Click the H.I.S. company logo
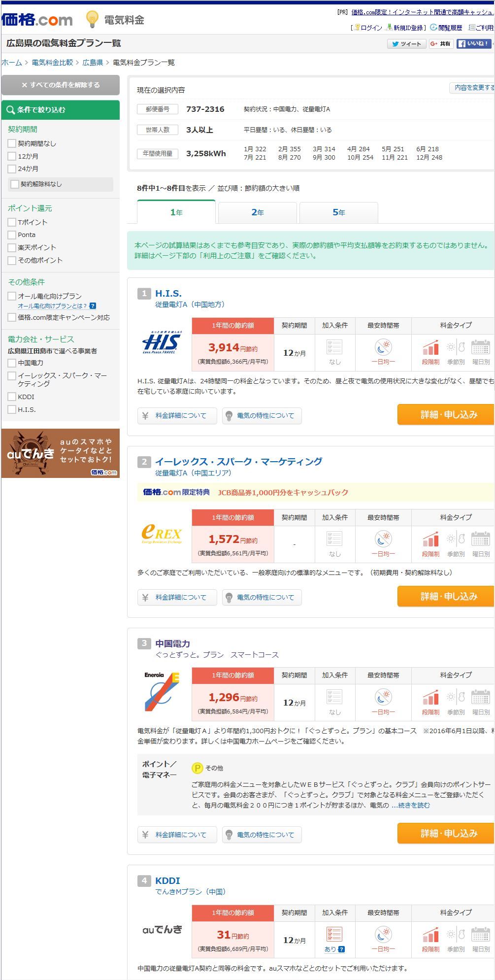The image size is (495, 980). coord(162,343)
